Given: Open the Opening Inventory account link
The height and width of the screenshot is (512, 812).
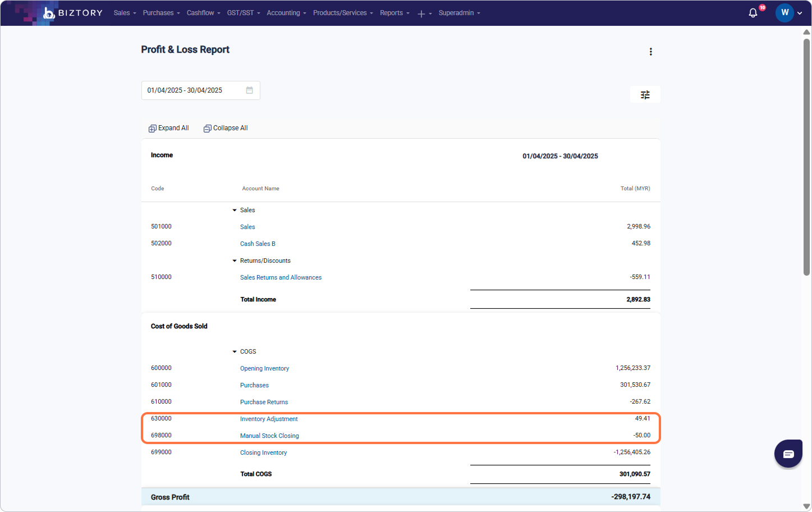Looking at the screenshot, I should [x=264, y=368].
